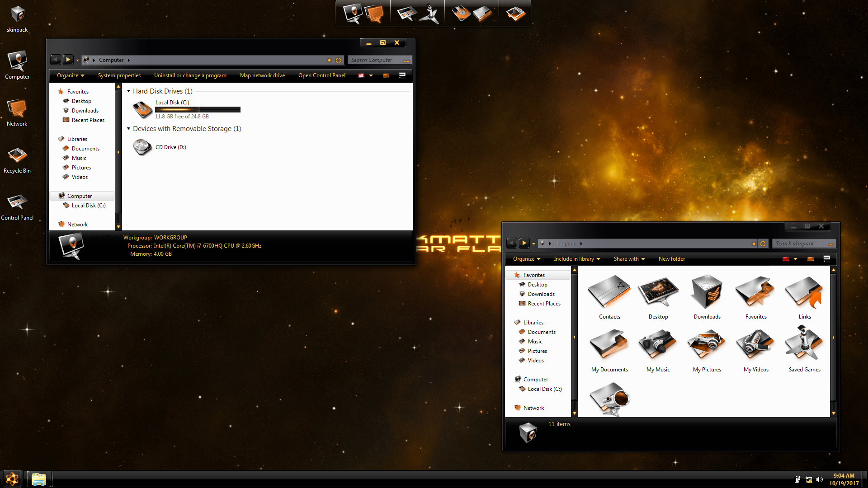The height and width of the screenshot is (488, 868).
Task: Open the Include in library dropdown
Action: 577,259
